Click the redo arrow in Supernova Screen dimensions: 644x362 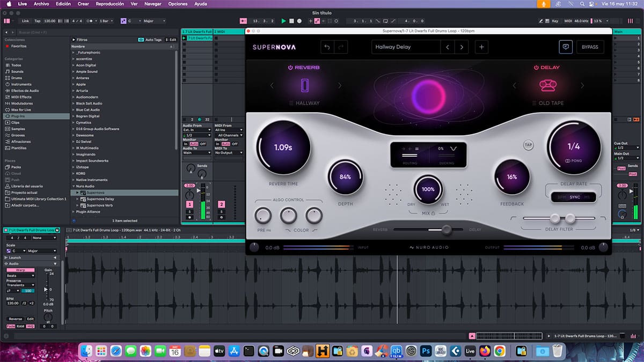(341, 47)
